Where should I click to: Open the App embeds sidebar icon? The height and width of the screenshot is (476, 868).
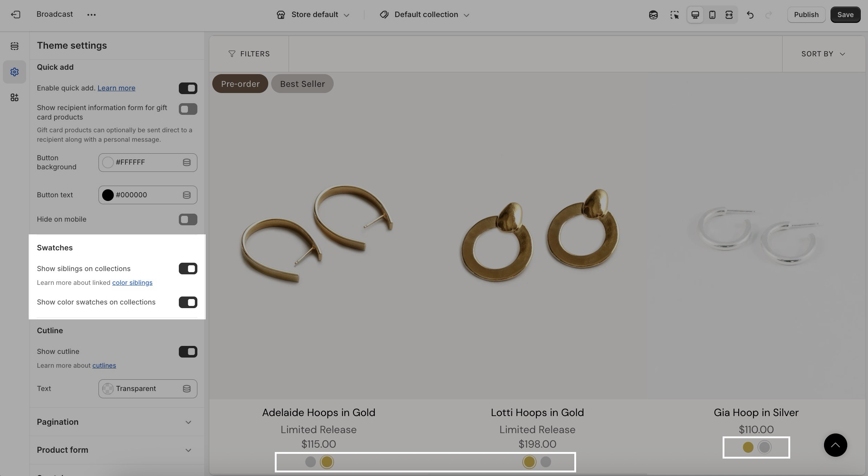[15, 97]
